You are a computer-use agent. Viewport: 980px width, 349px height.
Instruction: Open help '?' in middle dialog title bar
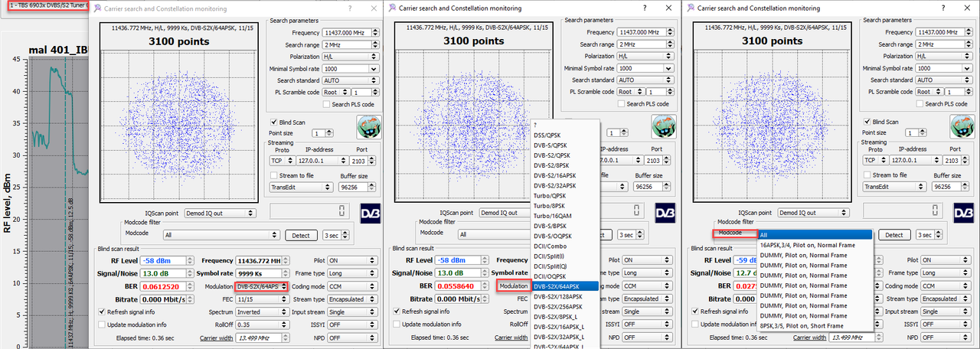(645, 8)
